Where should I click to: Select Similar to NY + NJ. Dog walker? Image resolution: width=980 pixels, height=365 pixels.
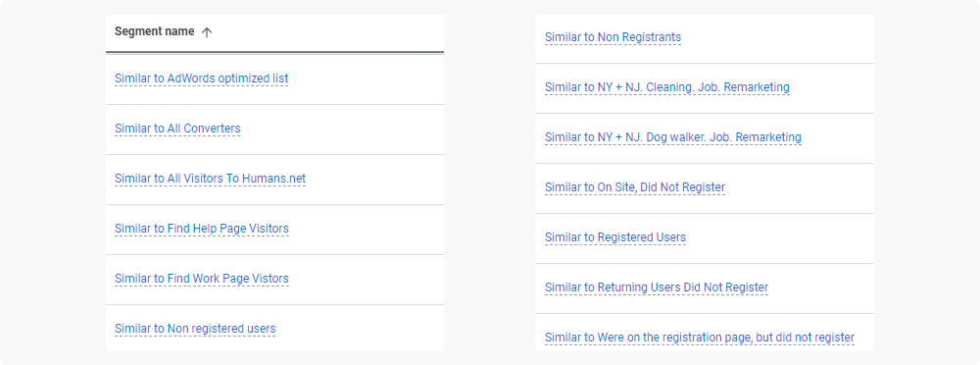click(673, 137)
